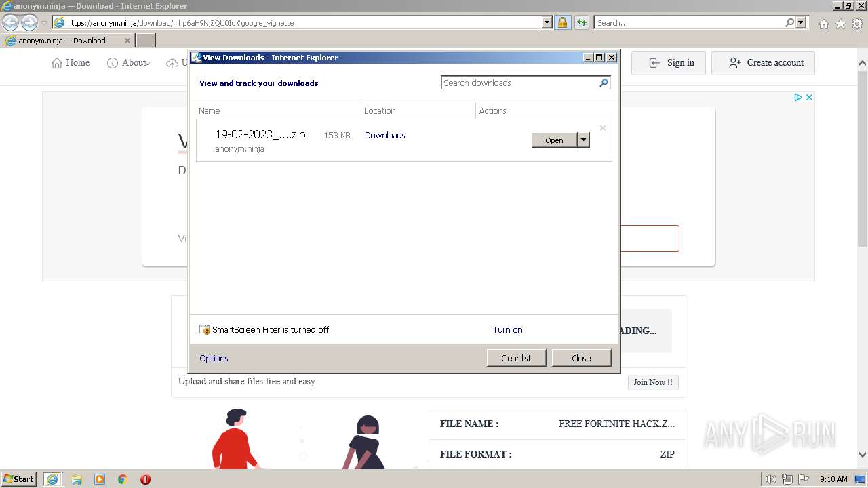Launch Chrome from taskbar
868x488 pixels.
point(123,479)
